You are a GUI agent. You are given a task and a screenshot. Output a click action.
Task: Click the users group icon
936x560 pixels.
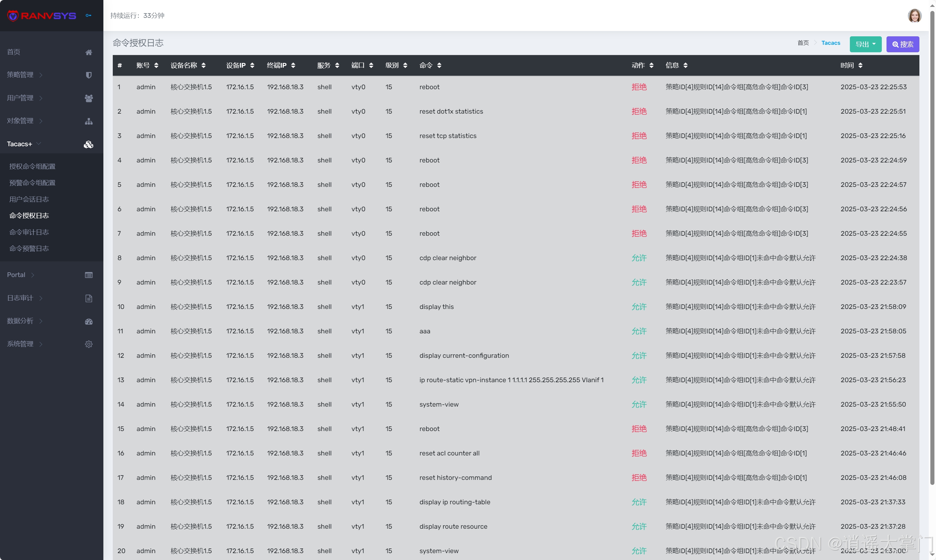(89, 98)
